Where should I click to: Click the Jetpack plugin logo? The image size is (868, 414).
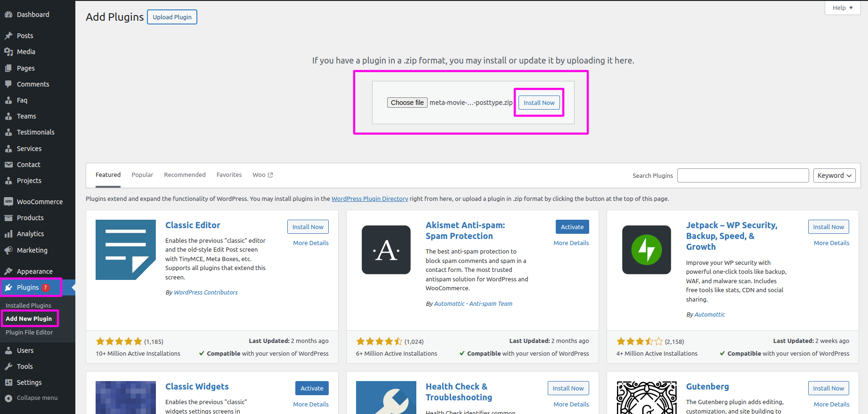click(647, 250)
